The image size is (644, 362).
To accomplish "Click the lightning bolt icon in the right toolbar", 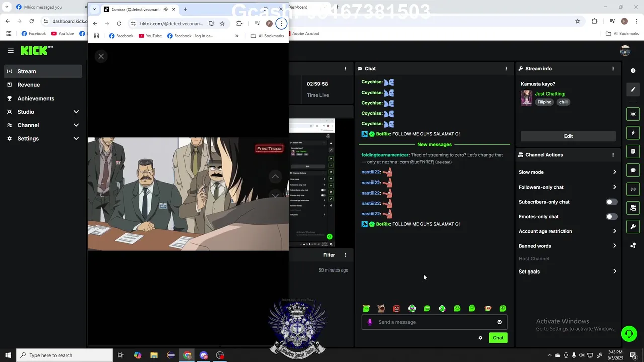I will [x=633, y=133].
